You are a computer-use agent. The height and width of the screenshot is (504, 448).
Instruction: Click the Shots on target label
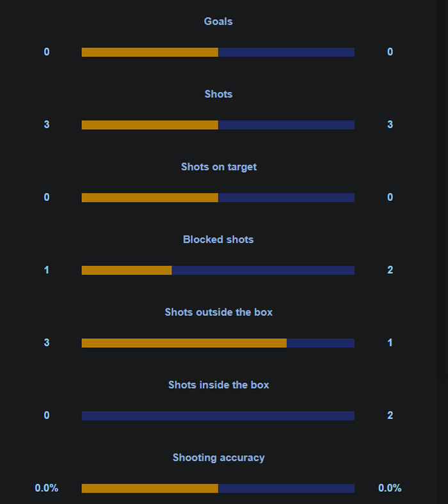(218, 167)
